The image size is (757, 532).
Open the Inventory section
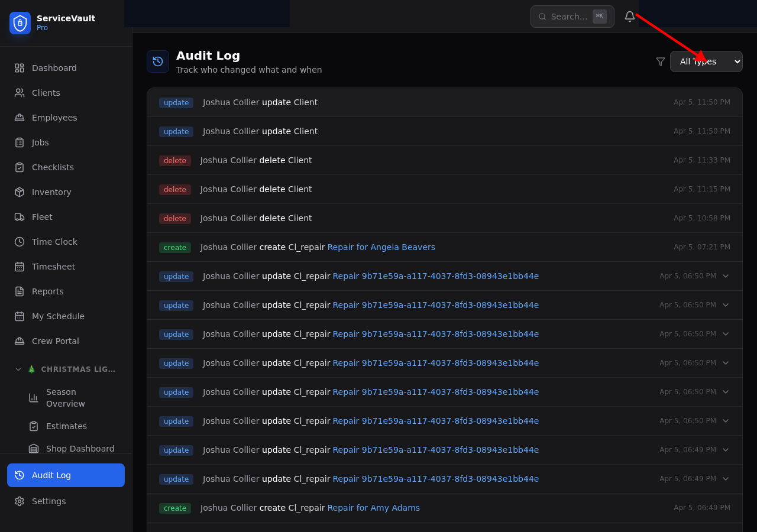click(x=51, y=192)
